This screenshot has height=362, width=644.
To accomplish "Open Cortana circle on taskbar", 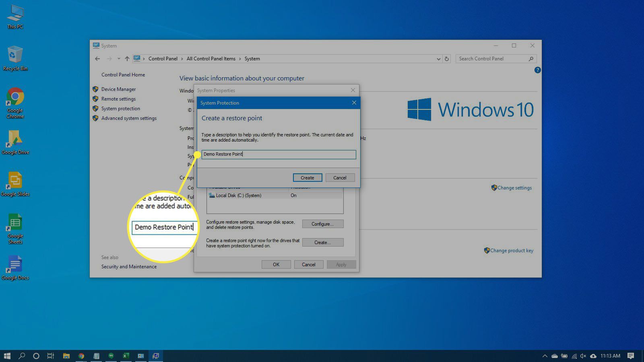I will pyautogui.click(x=36, y=356).
